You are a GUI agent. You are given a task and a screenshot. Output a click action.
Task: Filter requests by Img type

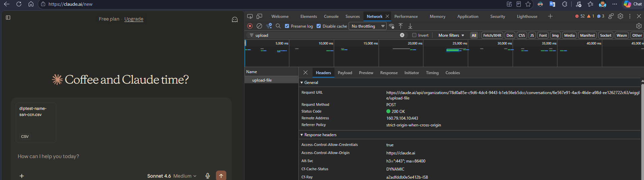555,35
